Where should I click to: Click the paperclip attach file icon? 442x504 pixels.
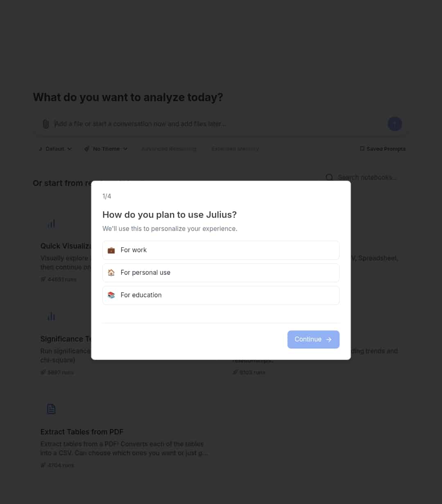tap(46, 124)
